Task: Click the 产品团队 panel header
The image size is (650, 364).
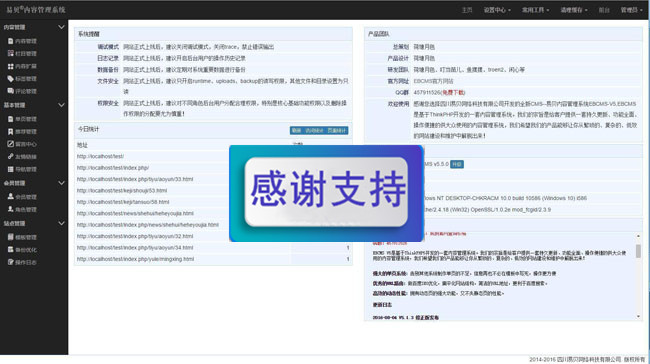Action: pyautogui.click(x=503, y=34)
